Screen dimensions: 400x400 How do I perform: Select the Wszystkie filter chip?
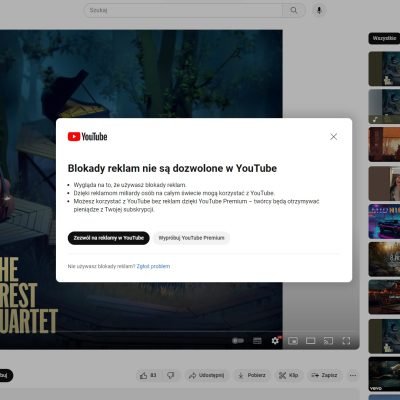384,38
